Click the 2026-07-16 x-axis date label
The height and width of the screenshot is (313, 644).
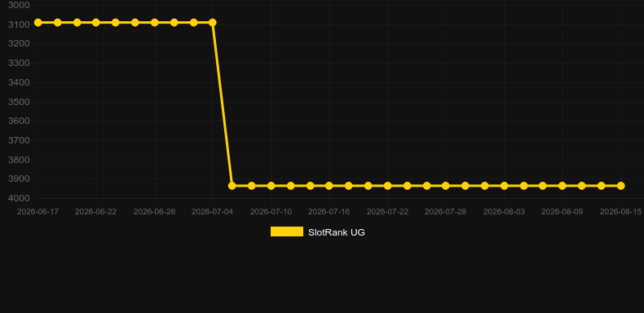329,212
